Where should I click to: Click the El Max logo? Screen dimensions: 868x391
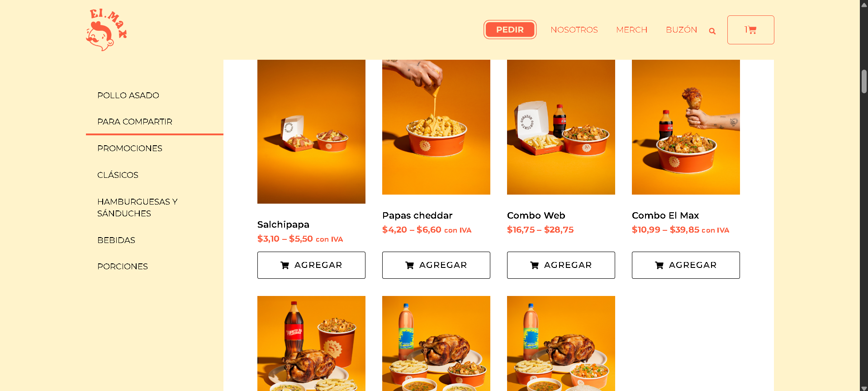coord(106,30)
